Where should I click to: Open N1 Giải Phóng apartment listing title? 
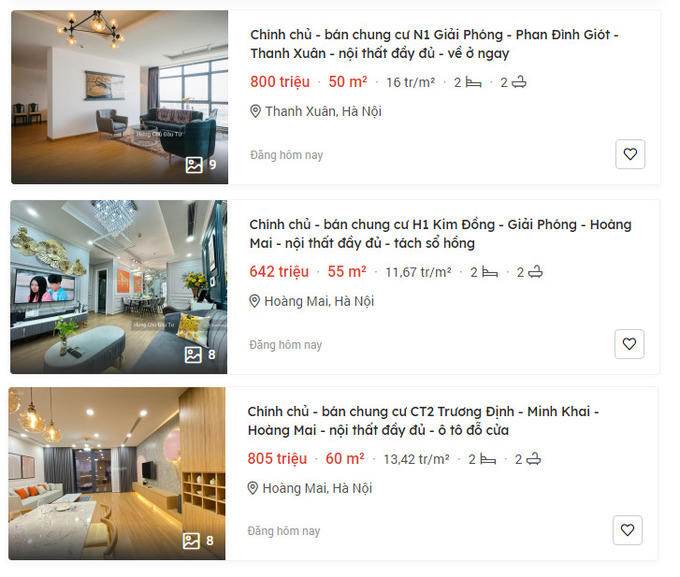click(x=434, y=44)
